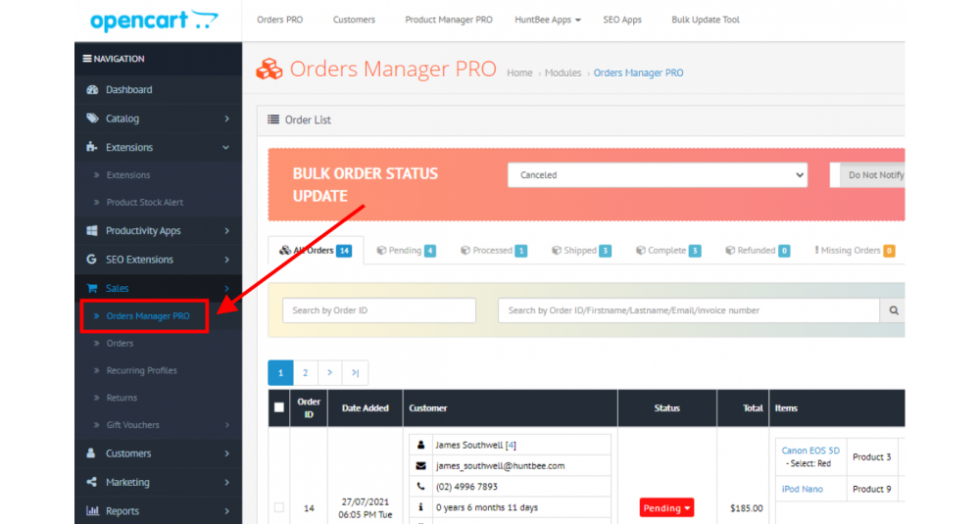Open the Canon EOS 5D product link
Image resolution: width=980 pixels, height=524 pixels.
810,451
